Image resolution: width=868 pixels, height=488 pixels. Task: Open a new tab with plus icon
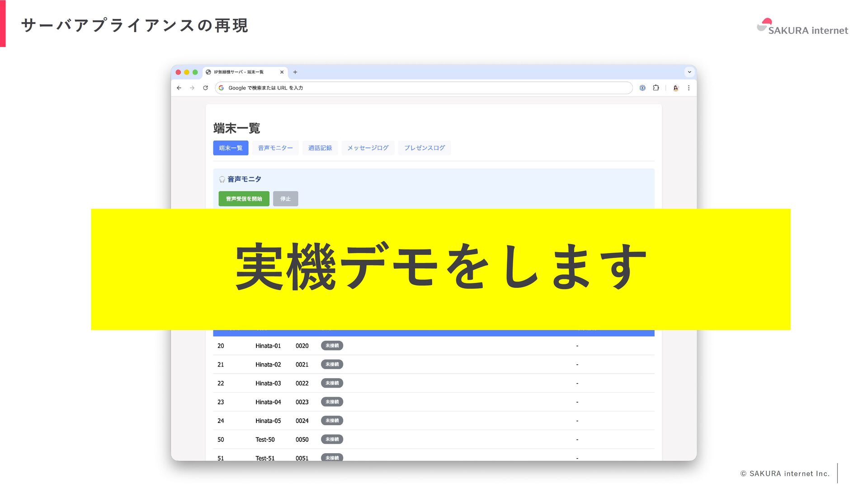[x=295, y=72]
